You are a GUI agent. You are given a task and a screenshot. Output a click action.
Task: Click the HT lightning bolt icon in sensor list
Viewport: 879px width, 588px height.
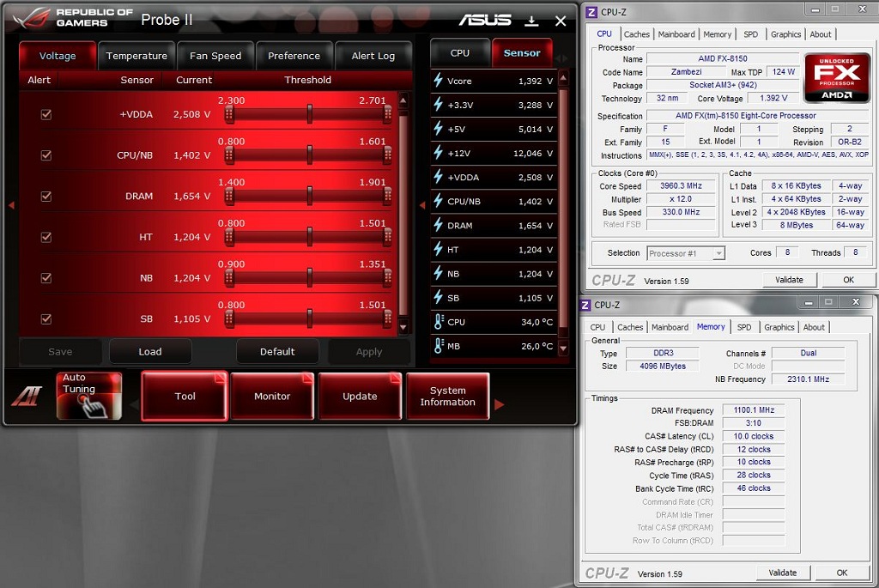tap(438, 249)
